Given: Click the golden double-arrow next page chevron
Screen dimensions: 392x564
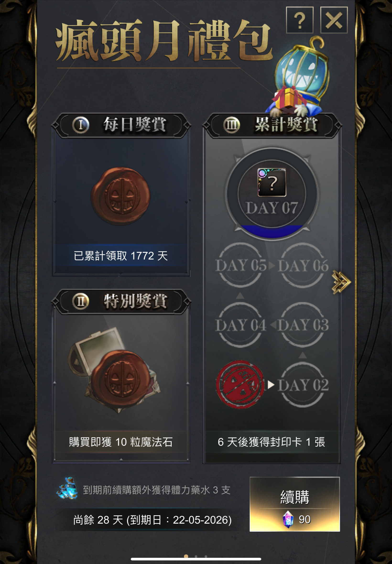Looking at the screenshot, I should [x=341, y=282].
